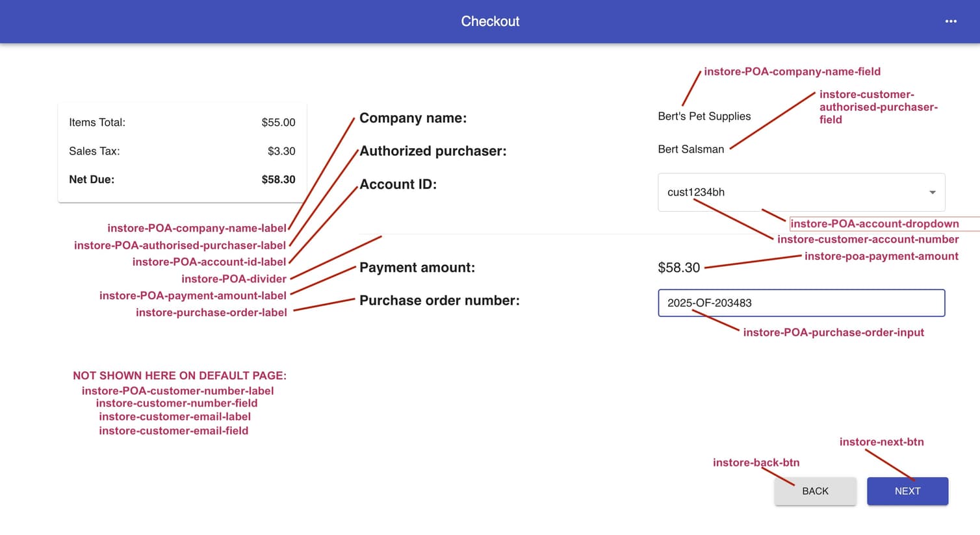Click the Company name label
This screenshot has width=980, height=535.
pyautogui.click(x=413, y=118)
